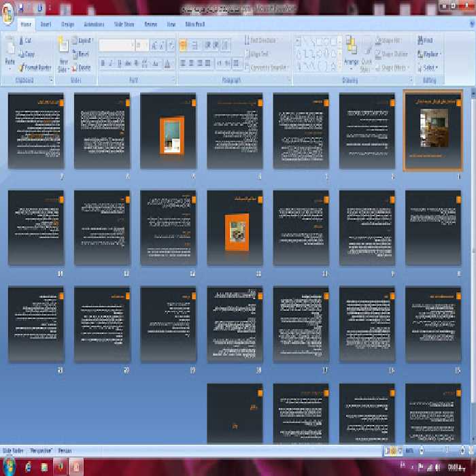The image size is (476, 476).
Task: Click the Cut icon
Action: [x=27, y=41]
